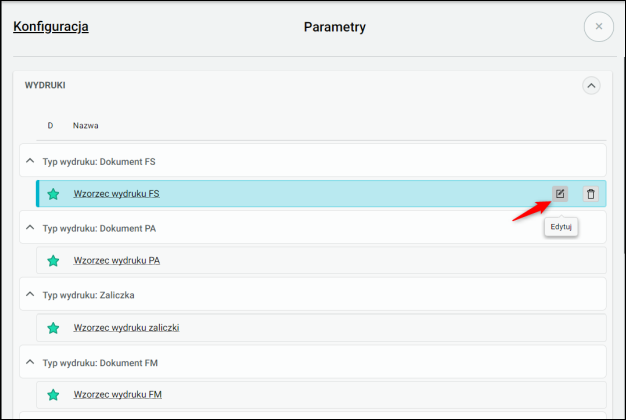
Task: Collapse Typ wydruku: Zaliczka group
Action: pos(29,294)
